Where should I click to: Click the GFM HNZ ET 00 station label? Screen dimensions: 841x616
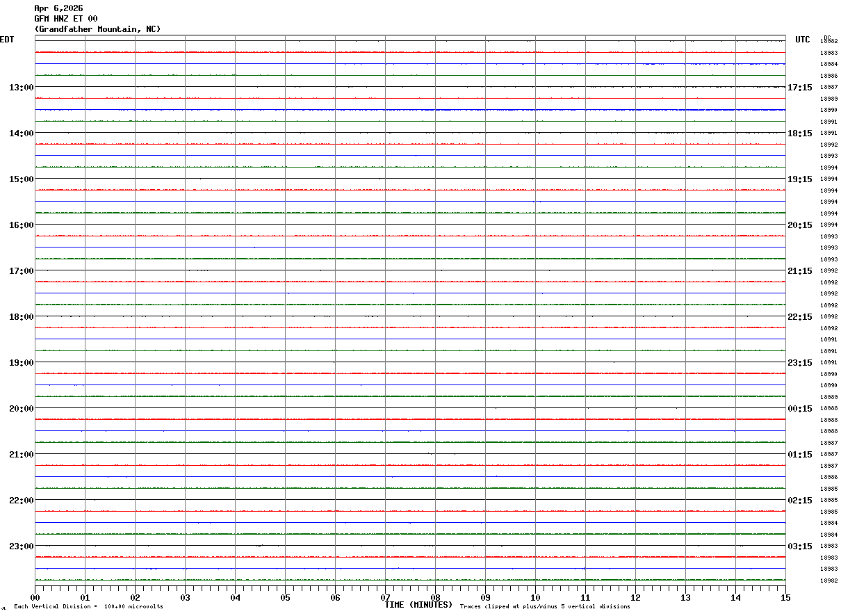click(66, 19)
